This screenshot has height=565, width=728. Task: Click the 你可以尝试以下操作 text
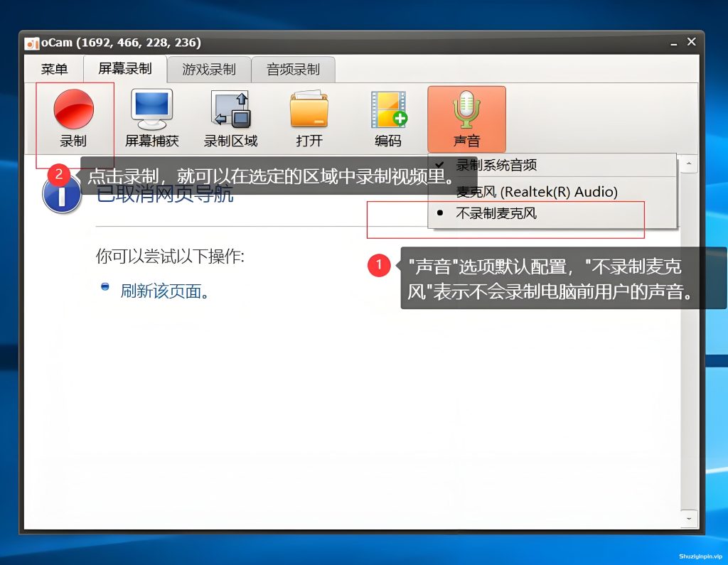pyautogui.click(x=170, y=257)
